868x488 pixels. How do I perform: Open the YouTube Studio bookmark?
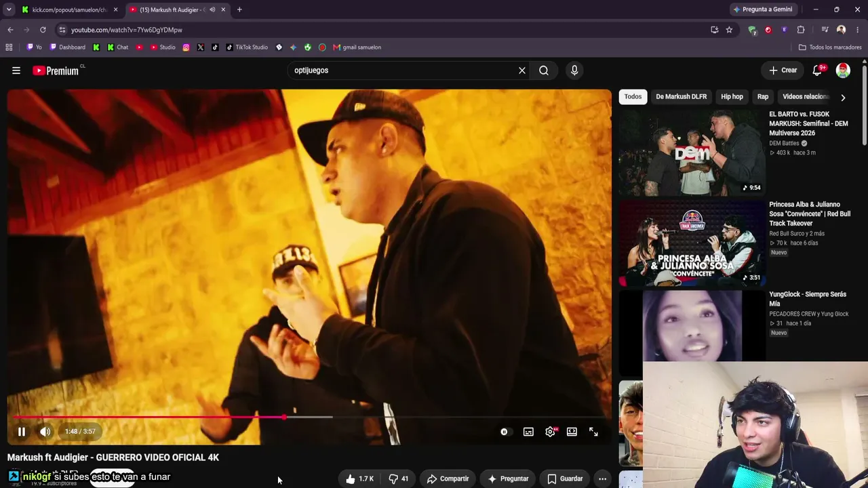(163, 47)
